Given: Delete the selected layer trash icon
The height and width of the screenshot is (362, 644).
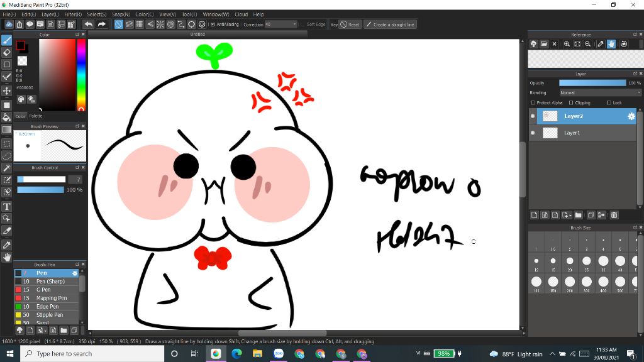Looking at the screenshot, I should (614, 215).
